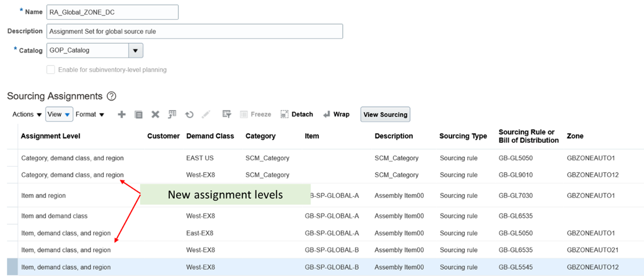Open the Format dropdown menu
The width and height of the screenshot is (644, 276).
pyautogui.click(x=90, y=115)
